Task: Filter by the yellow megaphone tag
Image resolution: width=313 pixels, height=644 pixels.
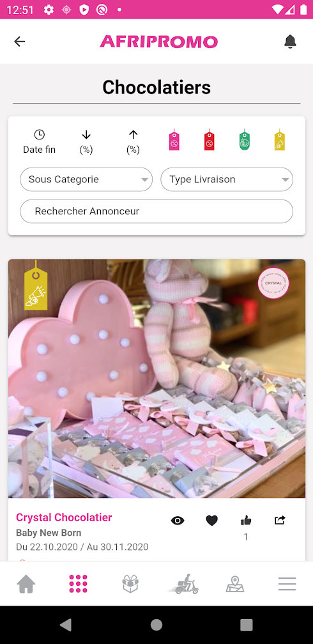Action: click(280, 139)
